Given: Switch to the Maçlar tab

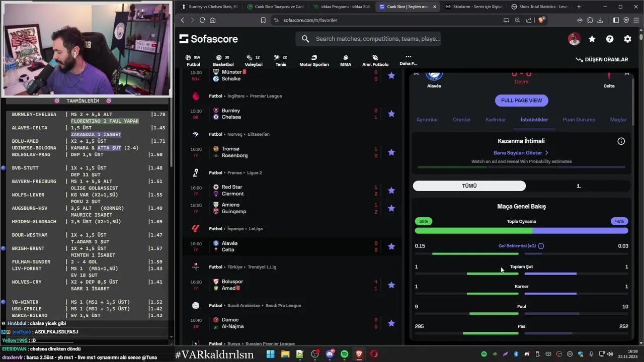Looking at the screenshot, I should (x=618, y=120).
